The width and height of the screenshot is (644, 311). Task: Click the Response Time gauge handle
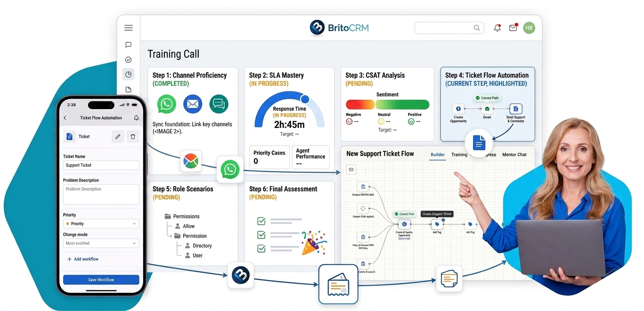(x=305, y=99)
